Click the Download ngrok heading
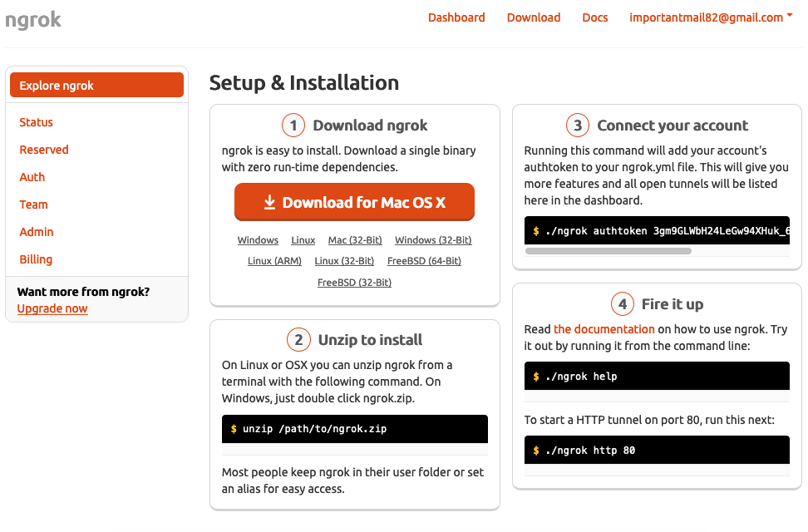Image resolution: width=808 pixels, height=532 pixels. pyautogui.click(x=370, y=126)
